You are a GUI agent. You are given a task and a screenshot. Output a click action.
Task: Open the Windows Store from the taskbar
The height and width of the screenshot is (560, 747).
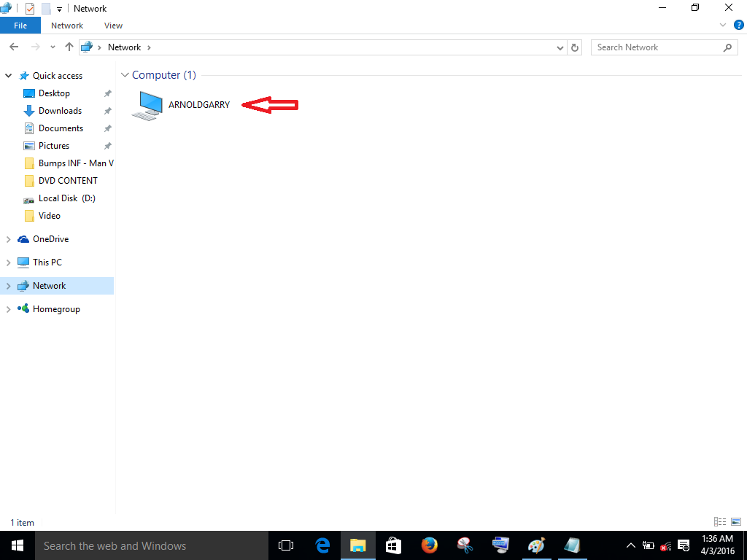[393, 545]
